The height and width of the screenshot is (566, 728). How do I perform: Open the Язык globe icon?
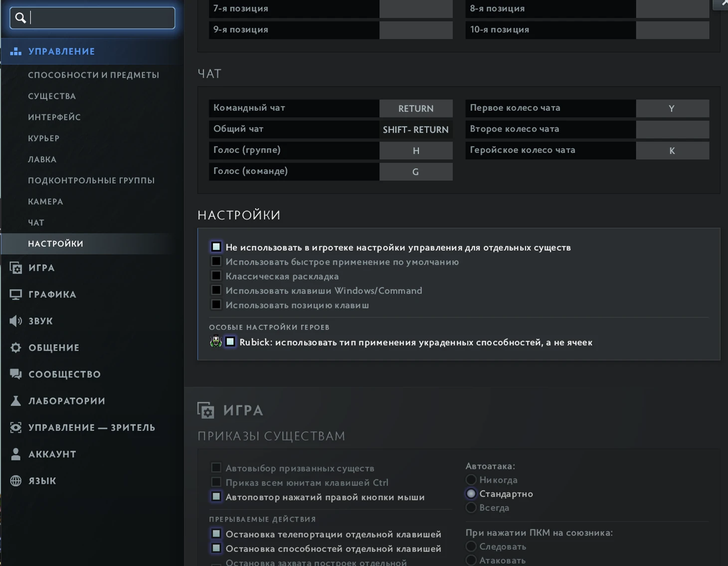pos(16,481)
